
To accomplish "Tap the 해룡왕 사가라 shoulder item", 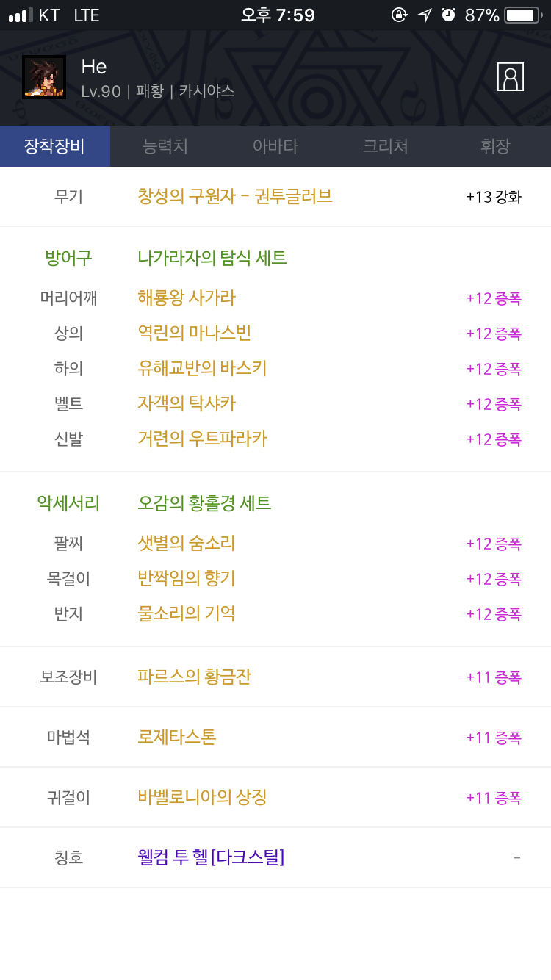I will pos(187,298).
